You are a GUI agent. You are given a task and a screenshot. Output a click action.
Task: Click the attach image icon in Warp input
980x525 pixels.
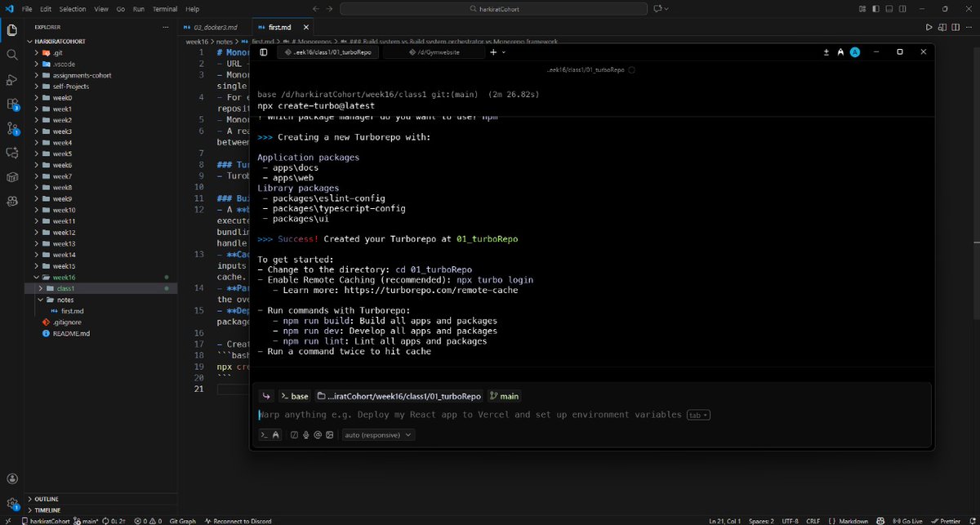[329, 435]
